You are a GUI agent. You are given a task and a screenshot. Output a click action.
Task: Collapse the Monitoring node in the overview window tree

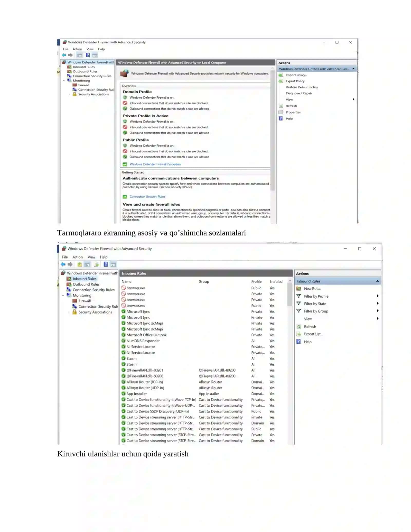click(64, 81)
